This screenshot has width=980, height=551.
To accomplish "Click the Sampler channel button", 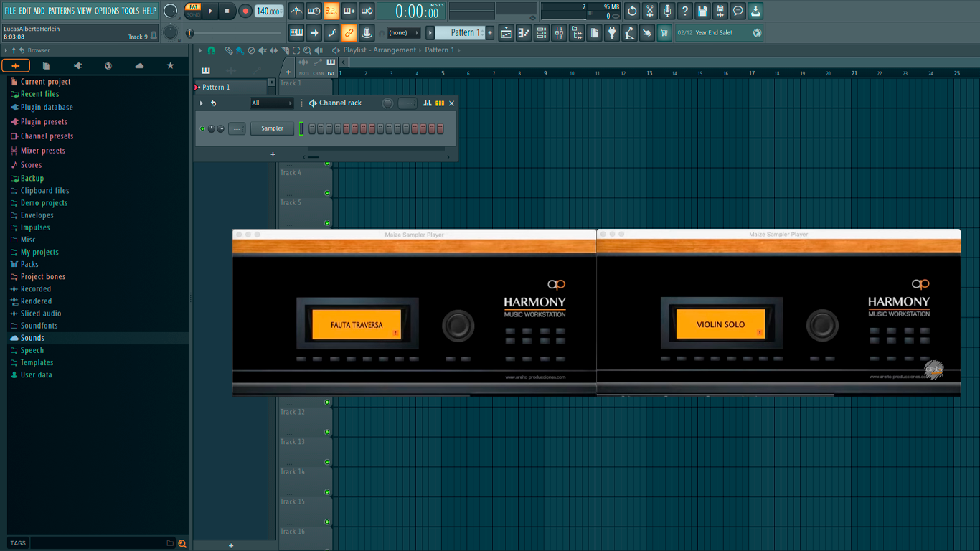I will point(272,128).
